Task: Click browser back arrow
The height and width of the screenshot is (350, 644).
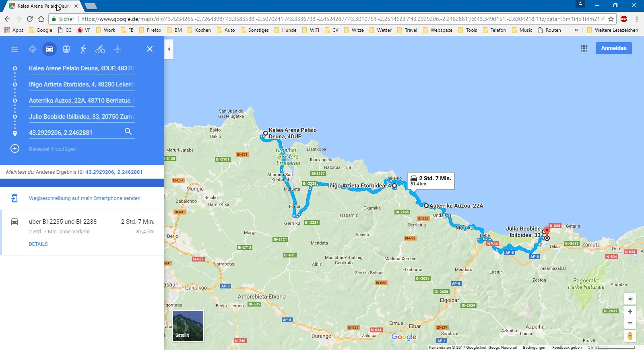Action: pos(7,19)
